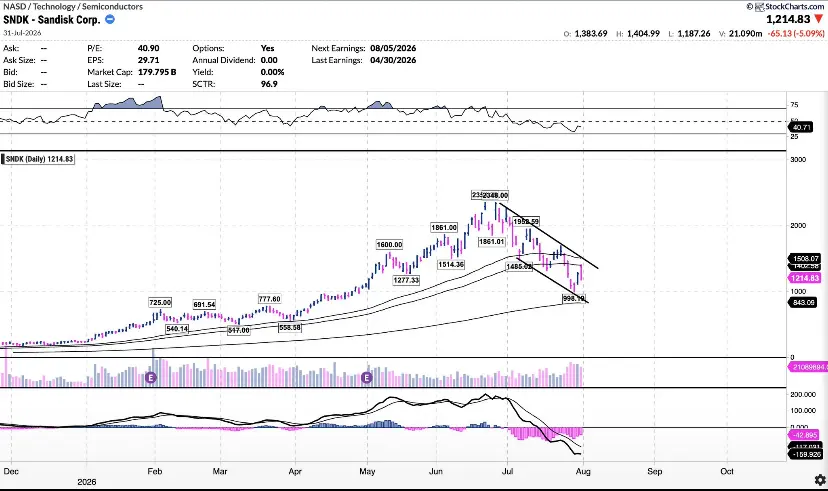This screenshot has width=828, height=491.
Task: Open the chart settings gear icon
Action: click(x=820, y=480)
